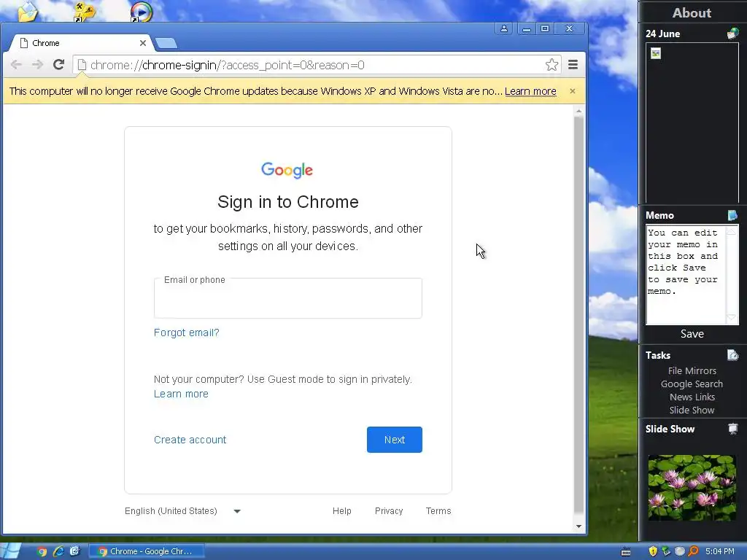Click the Chrome back arrow

click(16, 65)
